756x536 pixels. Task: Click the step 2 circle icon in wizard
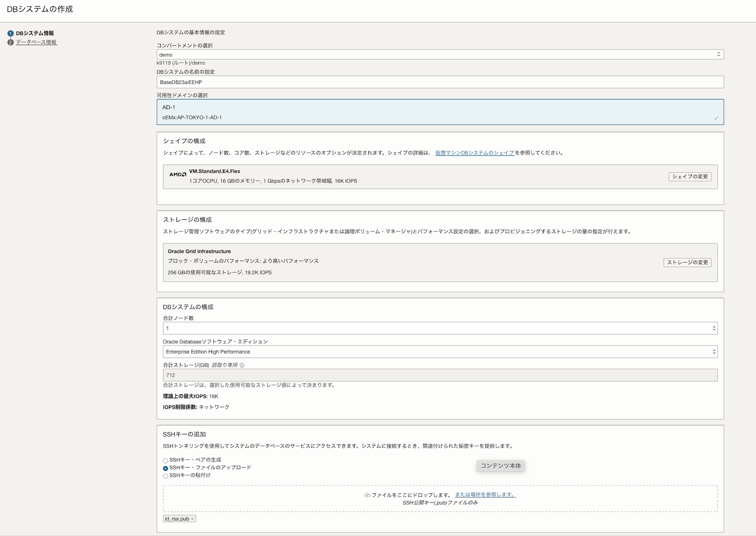[11, 43]
